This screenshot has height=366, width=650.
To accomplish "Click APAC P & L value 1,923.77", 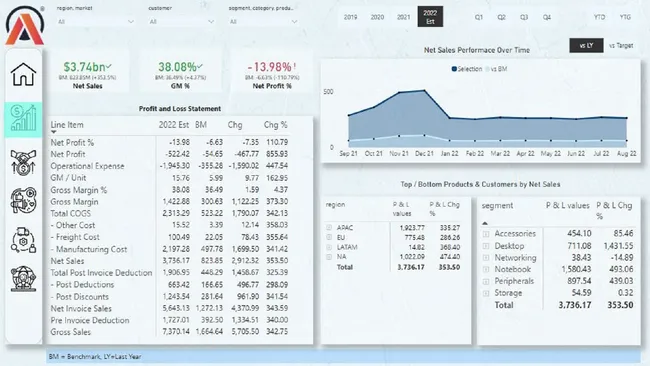I will pos(412,228).
